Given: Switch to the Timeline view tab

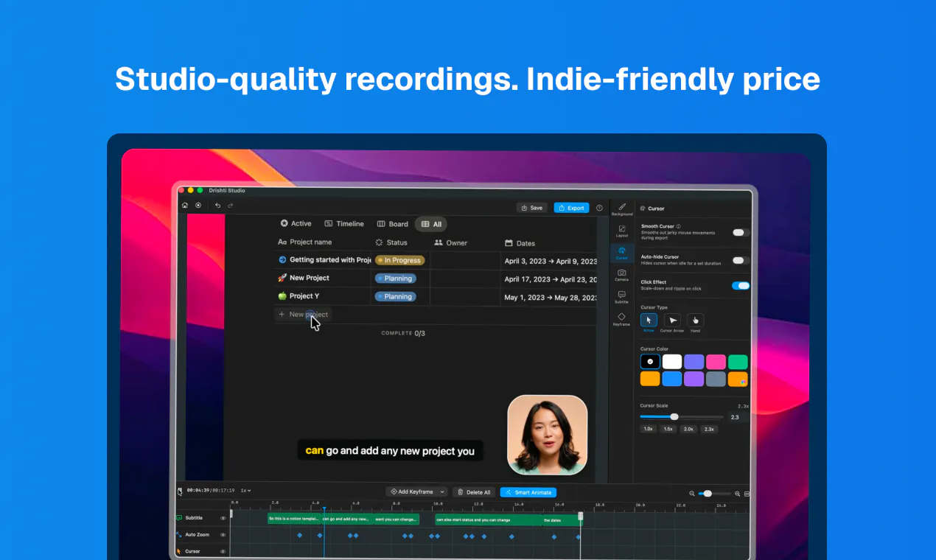Looking at the screenshot, I should 344,223.
